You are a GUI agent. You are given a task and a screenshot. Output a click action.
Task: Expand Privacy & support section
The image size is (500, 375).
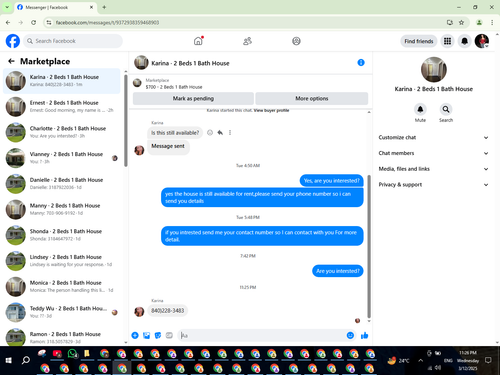(x=433, y=184)
